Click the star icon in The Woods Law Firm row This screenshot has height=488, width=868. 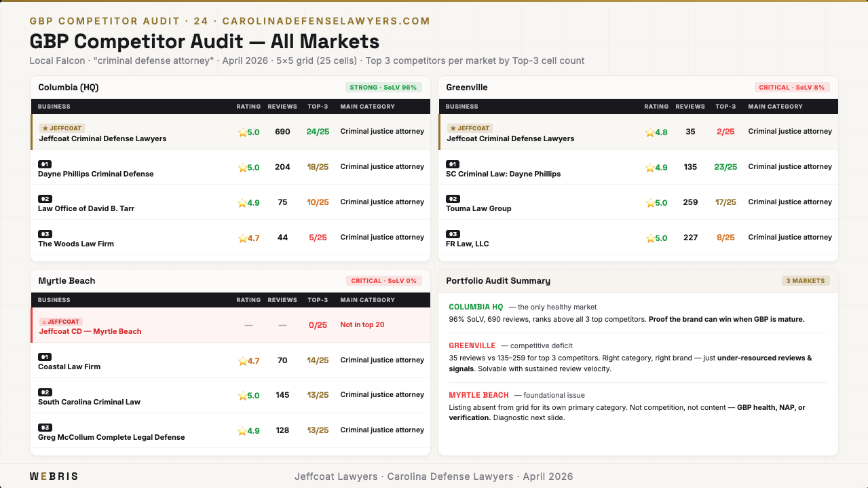click(x=242, y=238)
